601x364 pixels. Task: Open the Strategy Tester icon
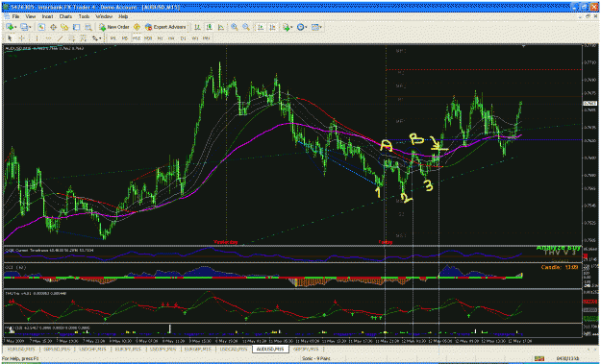click(88, 27)
